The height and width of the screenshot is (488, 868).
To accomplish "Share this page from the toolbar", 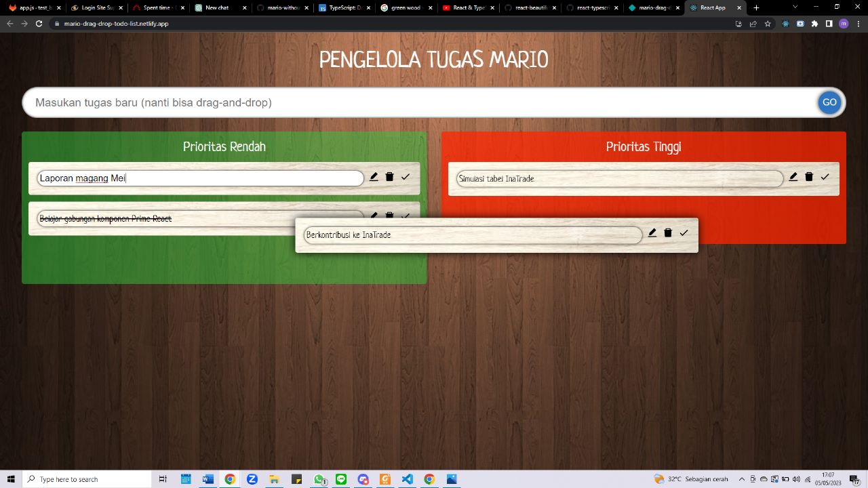I will click(753, 23).
